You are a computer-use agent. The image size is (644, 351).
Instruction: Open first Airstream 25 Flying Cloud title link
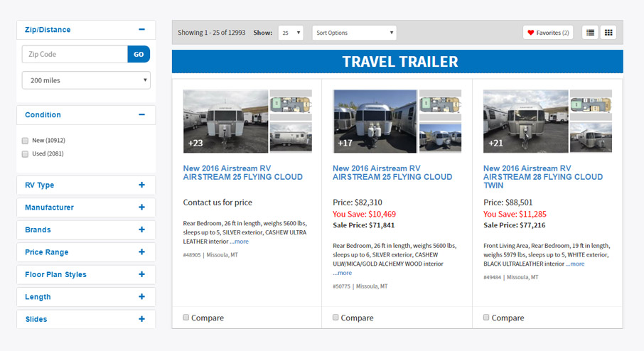[x=242, y=173]
